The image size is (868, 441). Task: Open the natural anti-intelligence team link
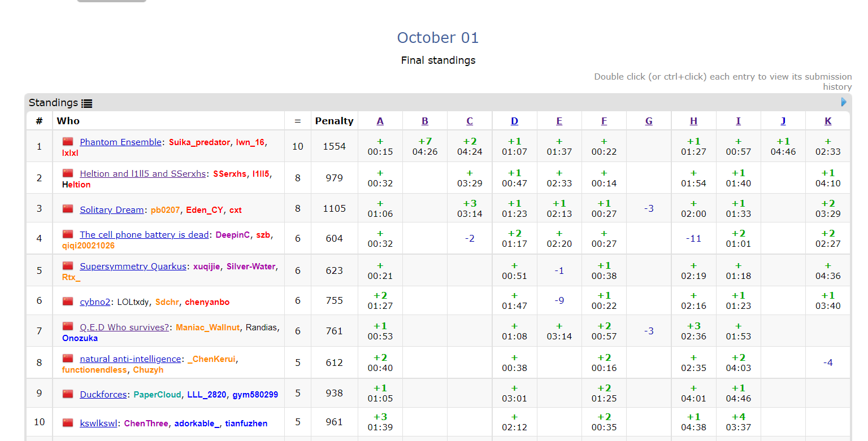(130, 359)
